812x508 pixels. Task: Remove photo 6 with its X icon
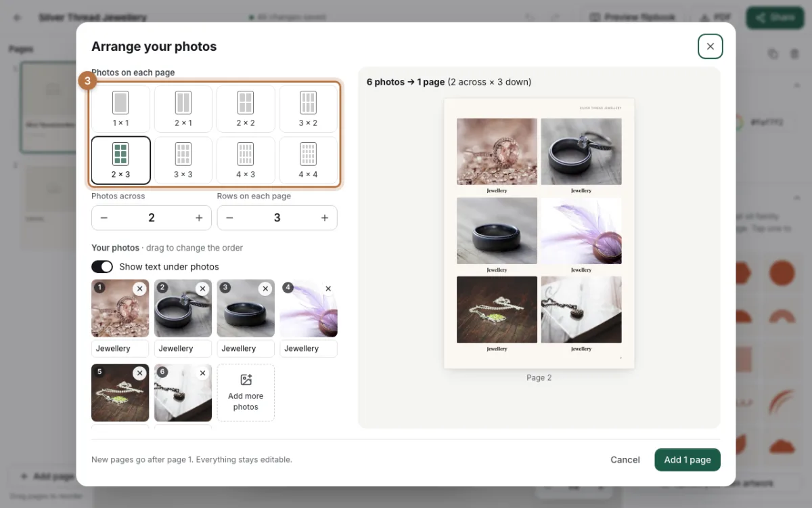pos(202,373)
